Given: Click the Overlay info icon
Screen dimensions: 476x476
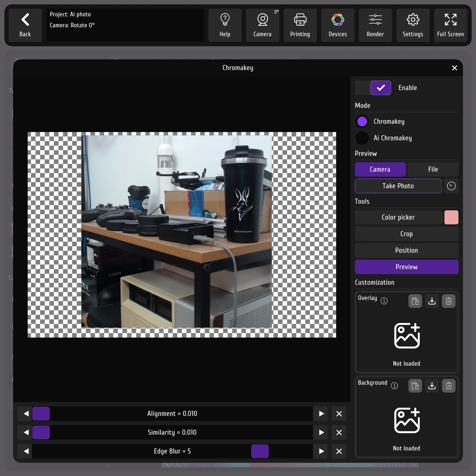Looking at the screenshot, I should click(x=384, y=301).
